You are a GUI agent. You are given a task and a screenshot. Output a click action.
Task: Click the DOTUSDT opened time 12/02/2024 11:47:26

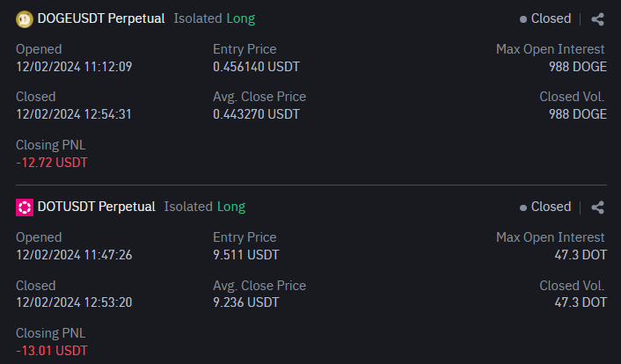74,255
